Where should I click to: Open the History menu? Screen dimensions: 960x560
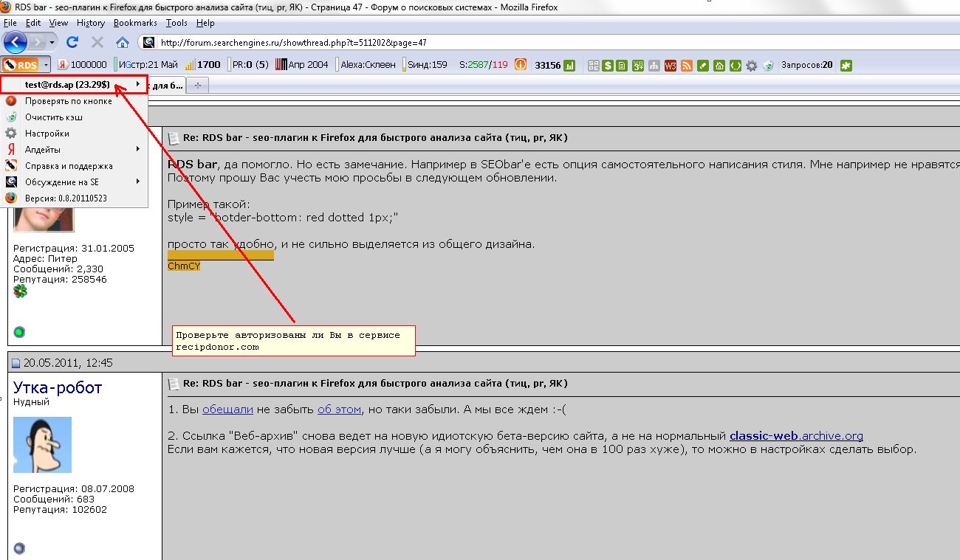(x=91, y=23)
